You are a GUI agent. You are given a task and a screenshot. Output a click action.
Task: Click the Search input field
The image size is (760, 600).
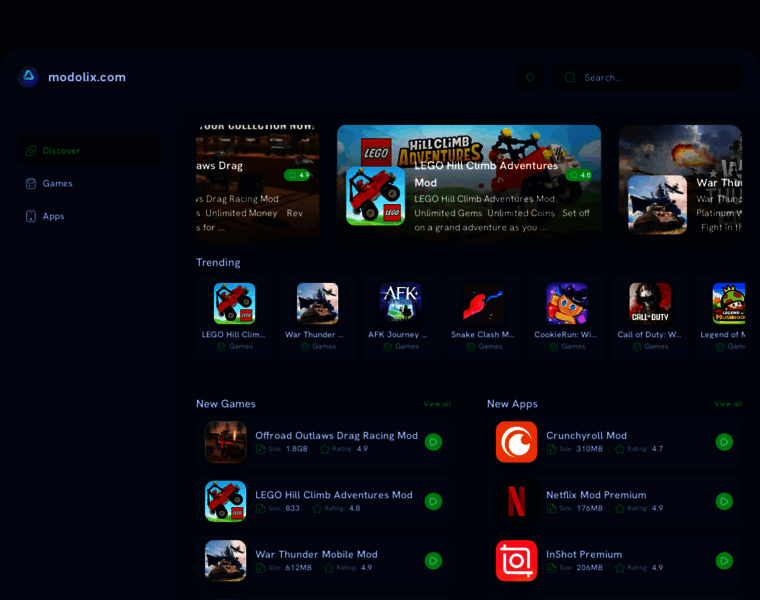[x=648, y=78]
